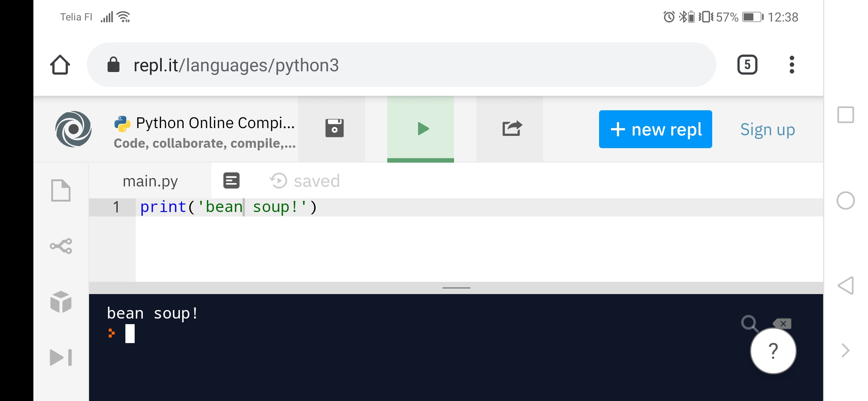This screenshot has width=868, height=401.
Task: Click the Sign up link
Action: click(x=767, y=130)
